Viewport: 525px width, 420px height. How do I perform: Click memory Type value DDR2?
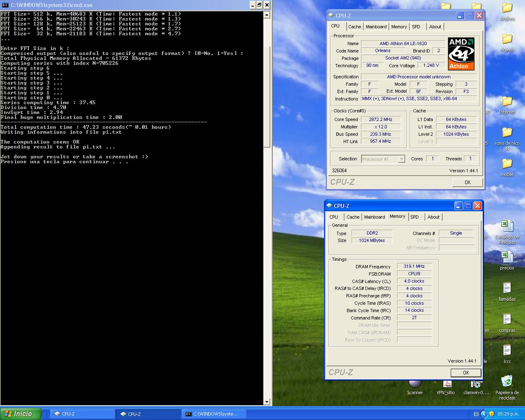(372, 233)
